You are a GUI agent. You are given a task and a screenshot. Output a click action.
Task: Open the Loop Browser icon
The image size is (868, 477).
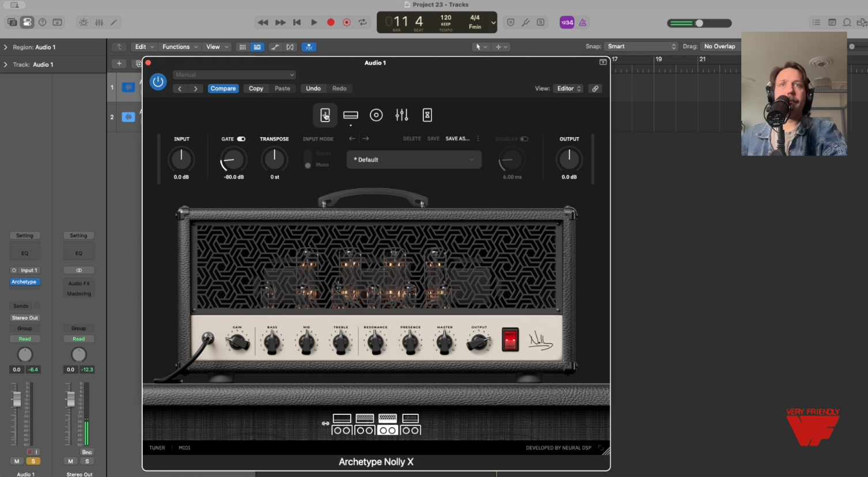point(847,22)
